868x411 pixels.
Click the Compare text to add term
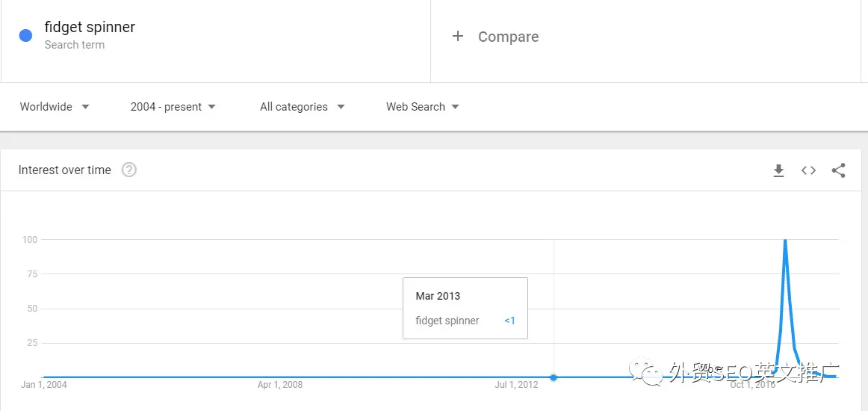[x=508, y=37]
